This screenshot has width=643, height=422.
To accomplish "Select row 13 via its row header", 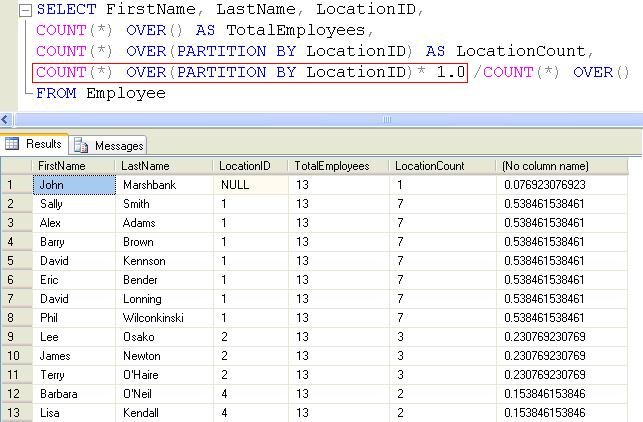I will [x=16, y=413].
